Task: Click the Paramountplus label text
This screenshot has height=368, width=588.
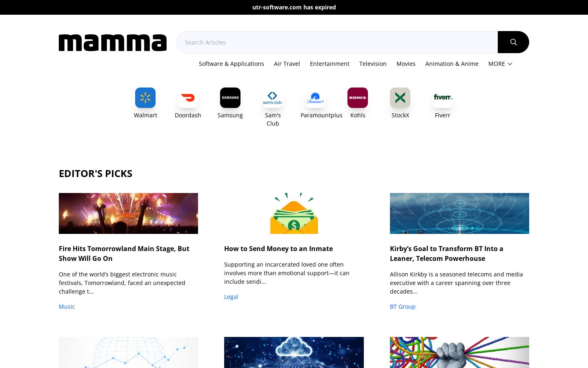Action: 321,115
